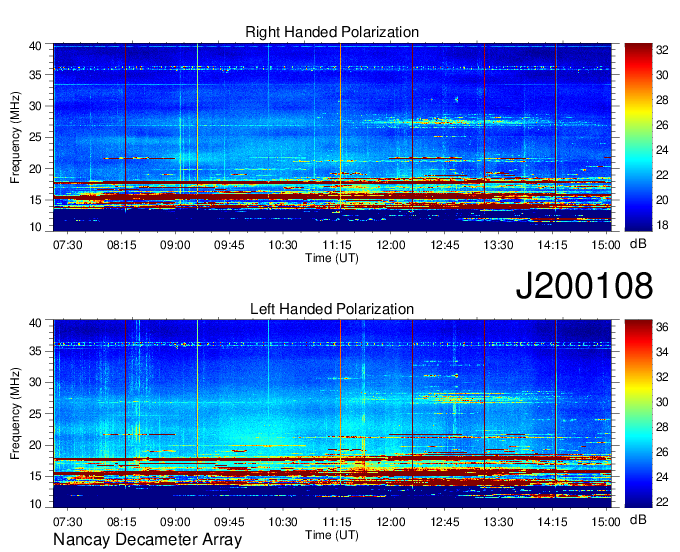
Task: Click the 18 dB value on Right Handed colorbar
Action: [x=662, y=225]
